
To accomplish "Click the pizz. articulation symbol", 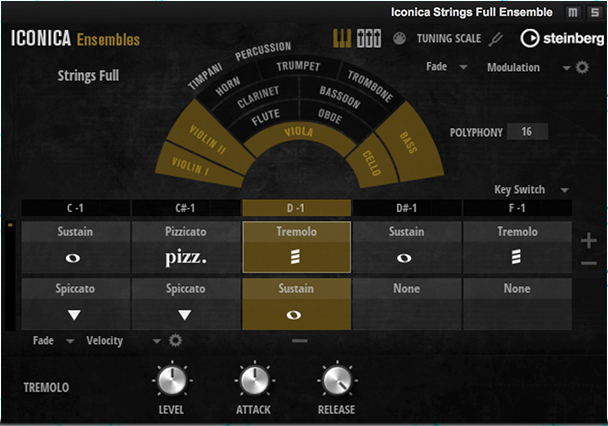I will tap(186, 257).
